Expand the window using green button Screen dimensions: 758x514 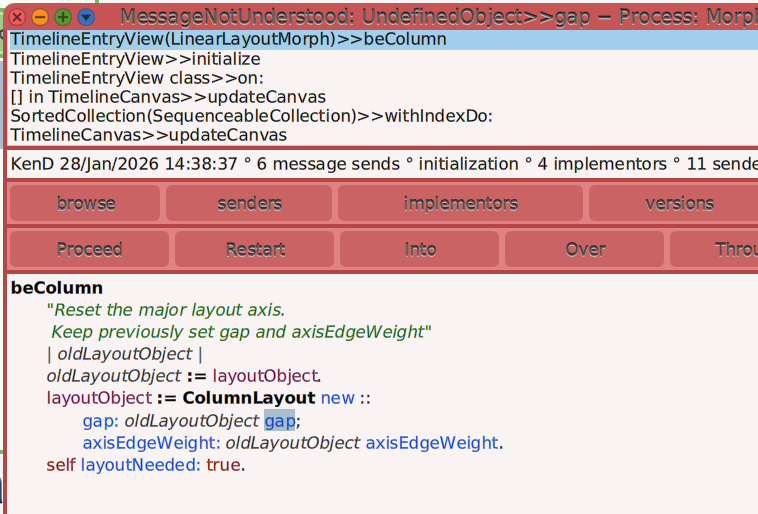pos(63,17)
